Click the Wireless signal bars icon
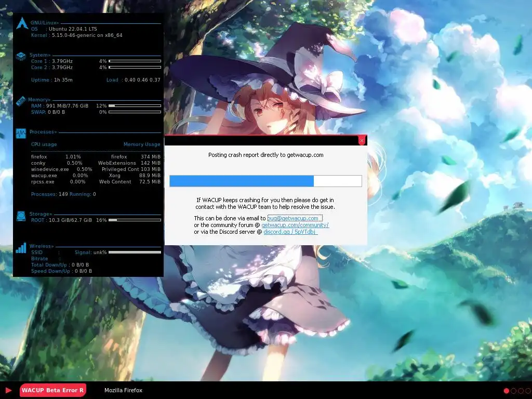Image resolution: width=532 pixels, height=399 pixels. [x=21, y=248]
